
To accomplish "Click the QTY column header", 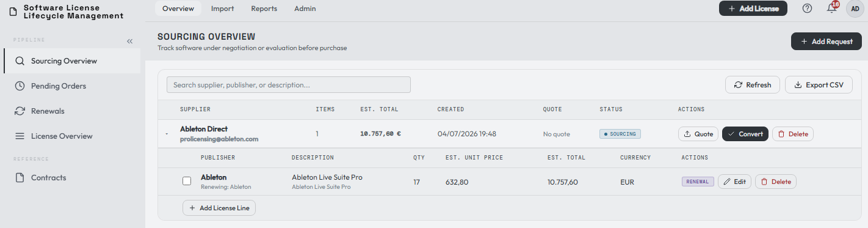I will [x=419, y=158].
